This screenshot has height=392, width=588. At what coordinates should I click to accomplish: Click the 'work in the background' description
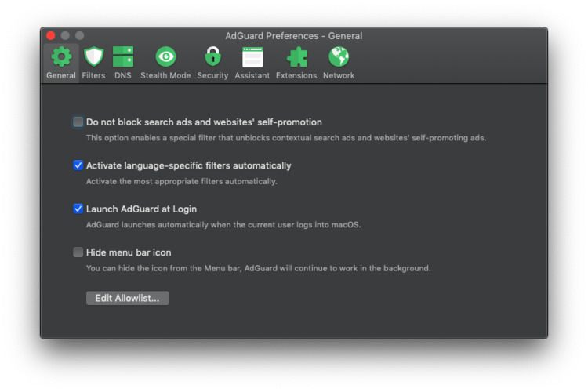[x=259, y=269]
